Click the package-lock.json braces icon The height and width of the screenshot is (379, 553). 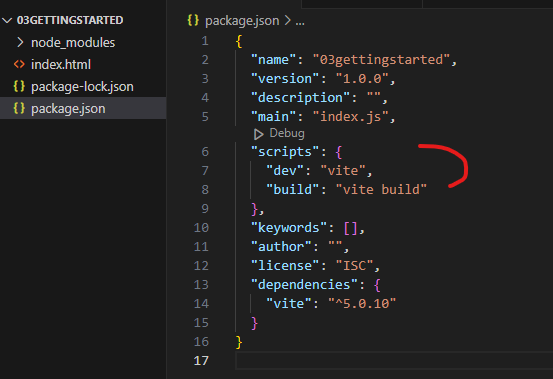(19, 86)
